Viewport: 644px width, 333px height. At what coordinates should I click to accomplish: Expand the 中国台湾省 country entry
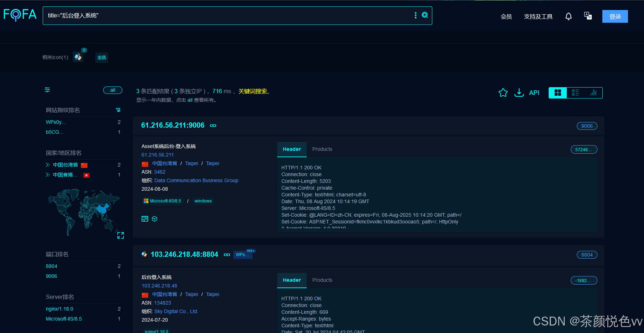click(48, 165)
